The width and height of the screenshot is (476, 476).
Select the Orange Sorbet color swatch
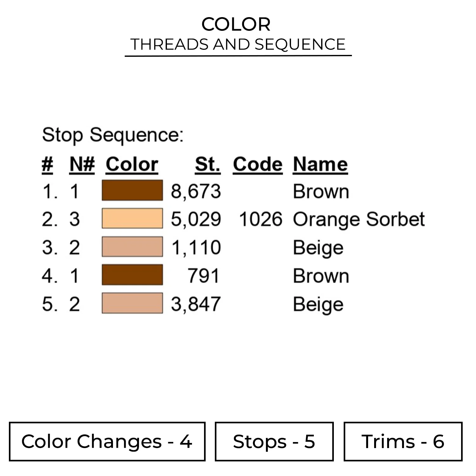(x=132, y=218)
